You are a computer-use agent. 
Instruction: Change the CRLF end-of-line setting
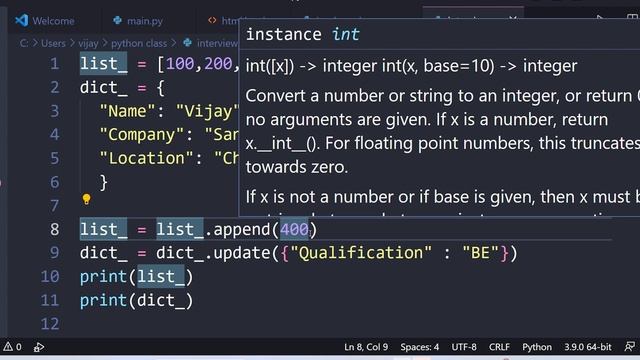(499, 347)
